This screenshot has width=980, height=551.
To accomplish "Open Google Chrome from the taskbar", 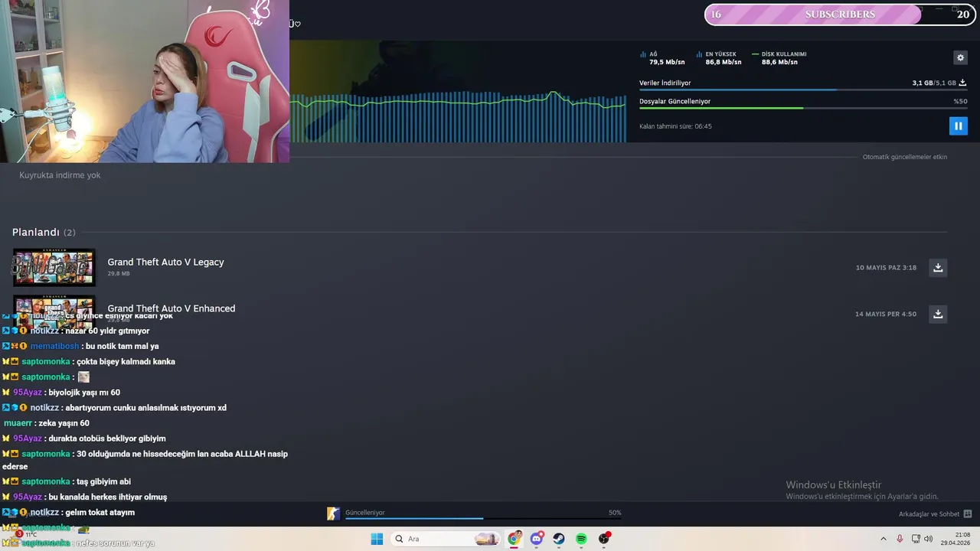I will tap(514, 539).
